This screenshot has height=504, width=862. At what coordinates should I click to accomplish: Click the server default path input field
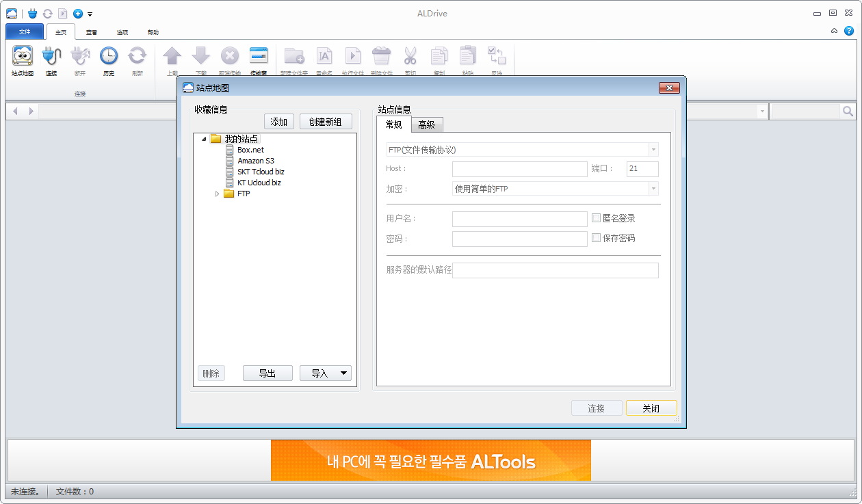point(556,270)
